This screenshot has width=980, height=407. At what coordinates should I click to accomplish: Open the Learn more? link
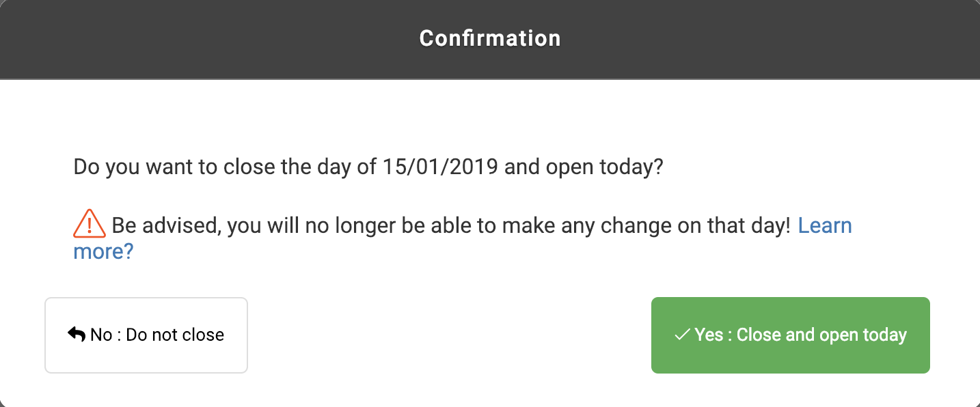click(825, 225)
